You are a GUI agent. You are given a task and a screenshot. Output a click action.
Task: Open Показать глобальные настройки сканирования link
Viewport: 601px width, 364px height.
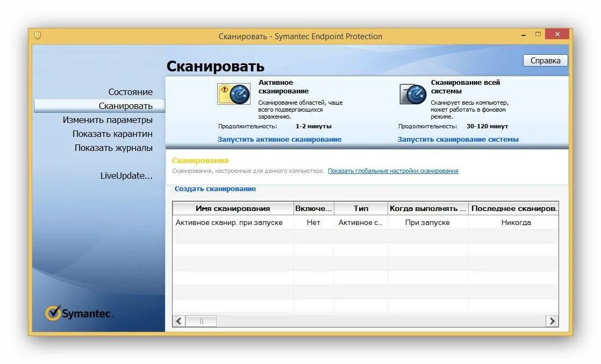393,171
